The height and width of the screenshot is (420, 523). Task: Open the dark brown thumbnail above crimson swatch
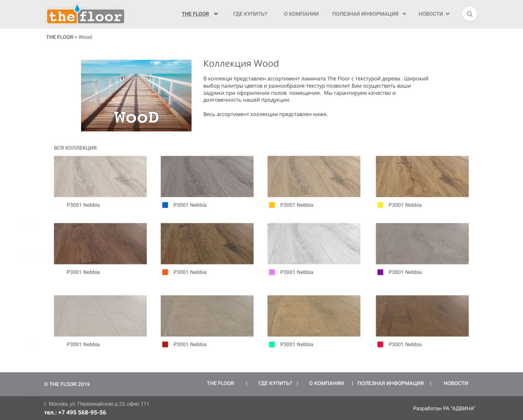(422, 316)
